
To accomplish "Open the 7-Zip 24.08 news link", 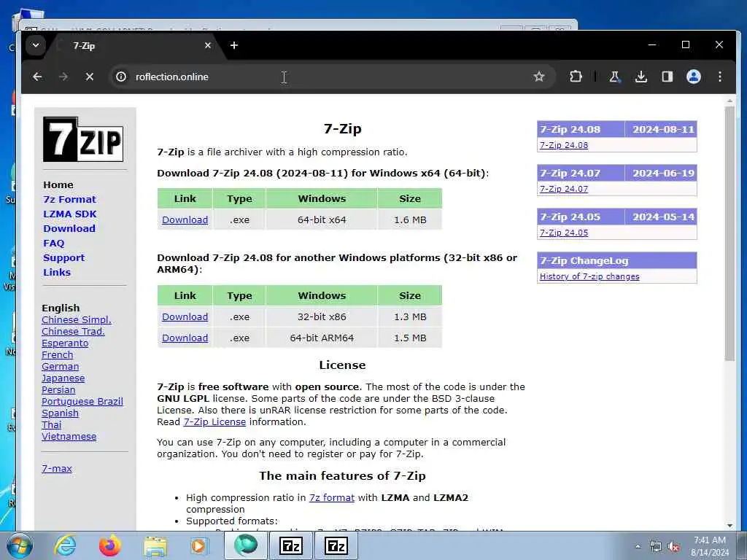I will [x=564, y=145].
